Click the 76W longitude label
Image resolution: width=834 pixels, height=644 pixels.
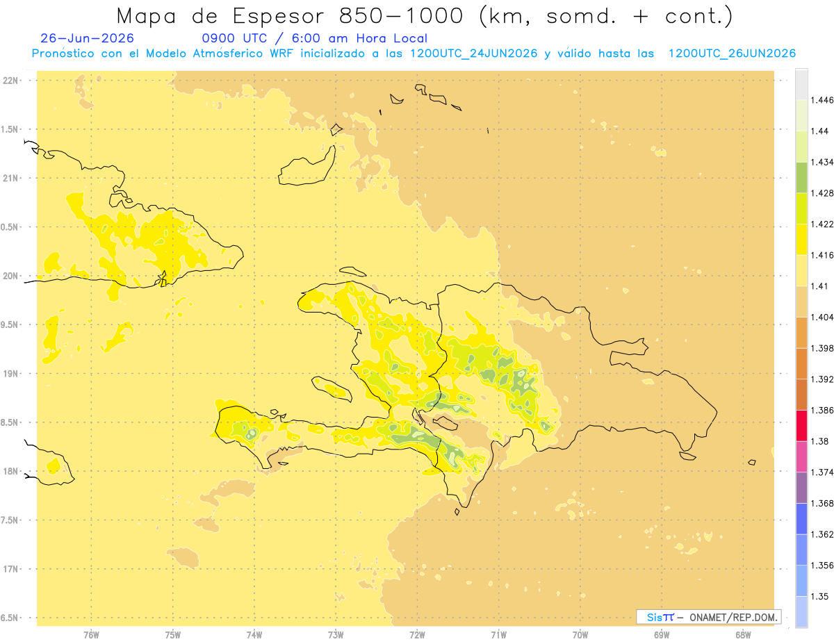point(91,636)
